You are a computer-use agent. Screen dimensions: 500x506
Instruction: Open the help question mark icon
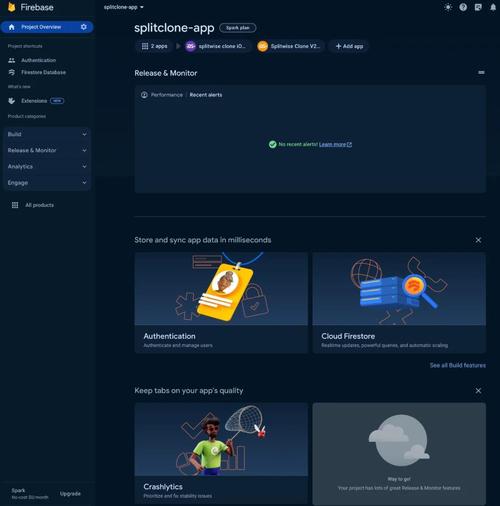(463, 7)
